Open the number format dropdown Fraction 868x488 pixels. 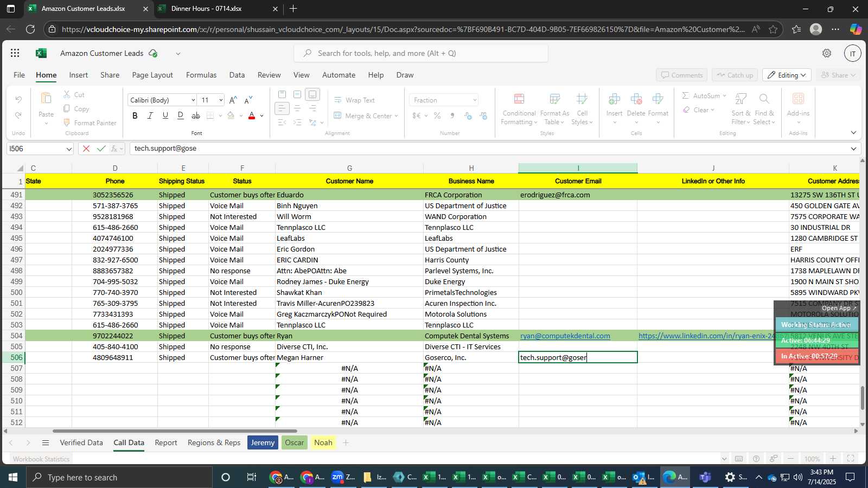pyautogui.click(x=475, y=100)
